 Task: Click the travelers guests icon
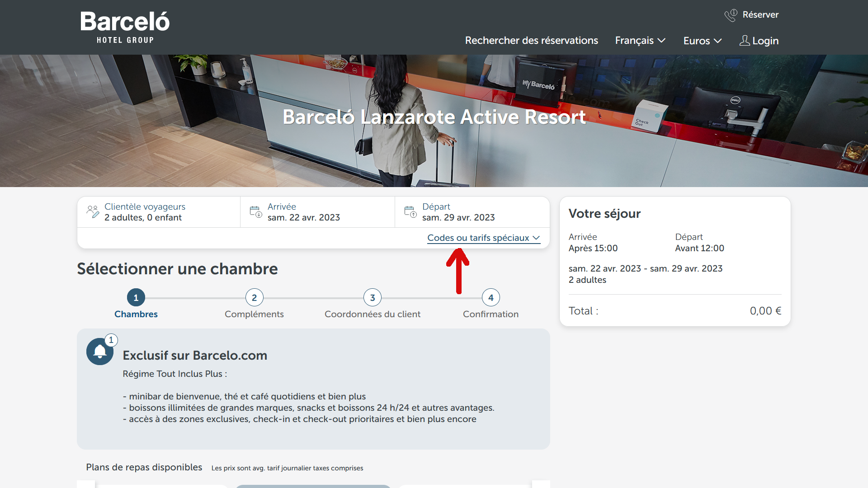click(93, 211)
